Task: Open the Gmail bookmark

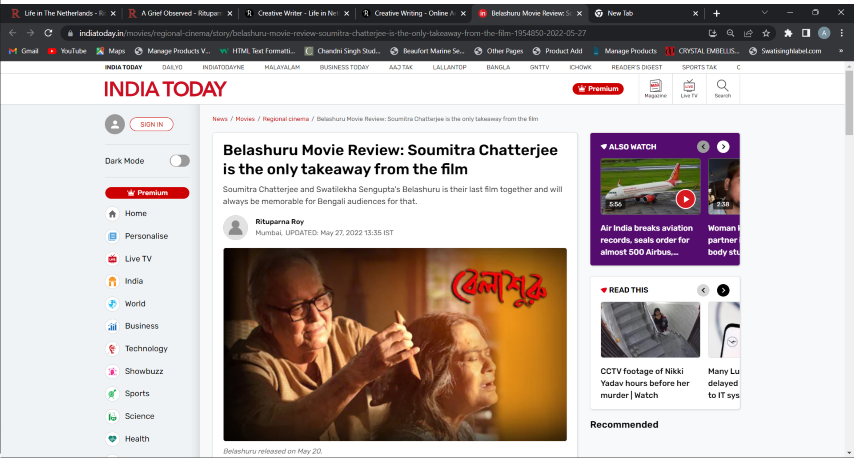Action: [x=24, y=51]
